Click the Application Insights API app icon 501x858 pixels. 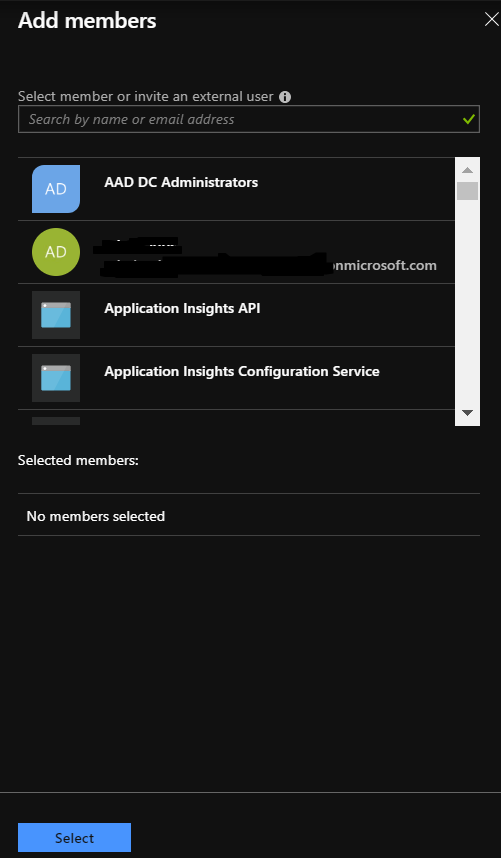(x=56, y=315)
